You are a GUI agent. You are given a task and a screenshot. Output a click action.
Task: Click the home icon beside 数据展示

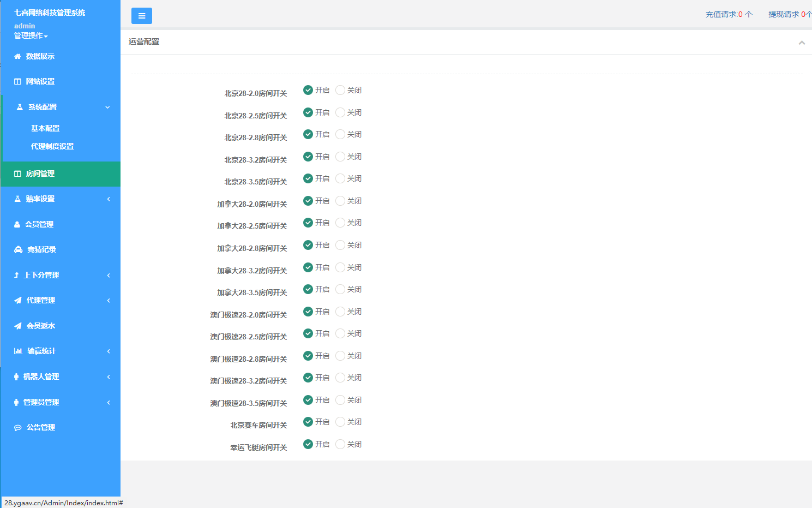(17, 56)
